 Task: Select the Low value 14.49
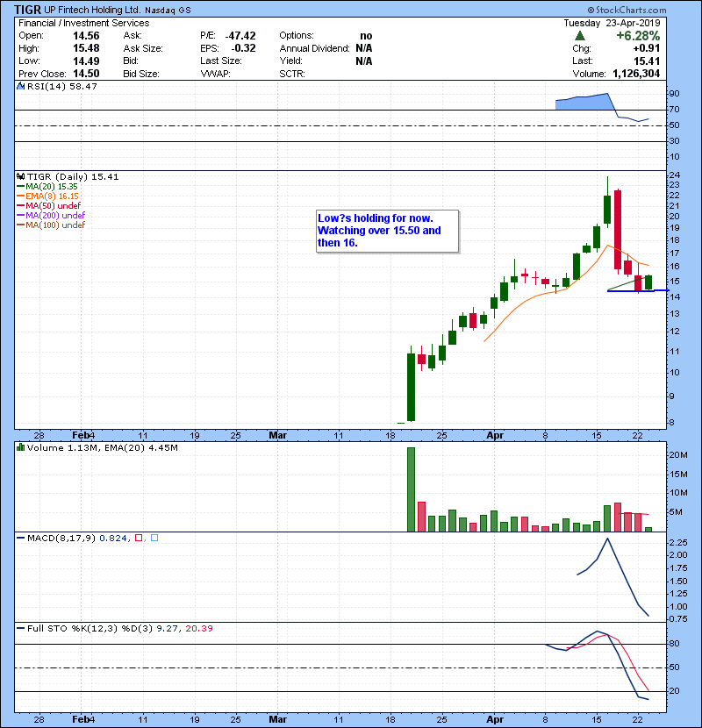tap(86, 61)
